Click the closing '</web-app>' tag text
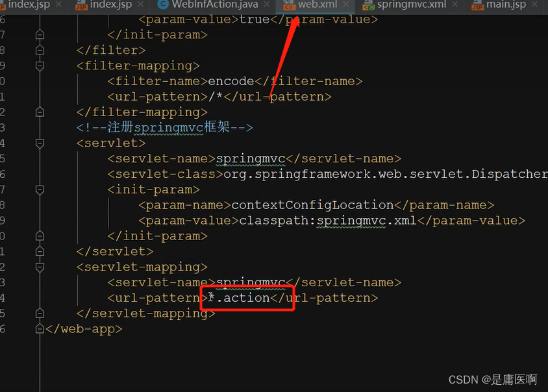 pos(84,329)
